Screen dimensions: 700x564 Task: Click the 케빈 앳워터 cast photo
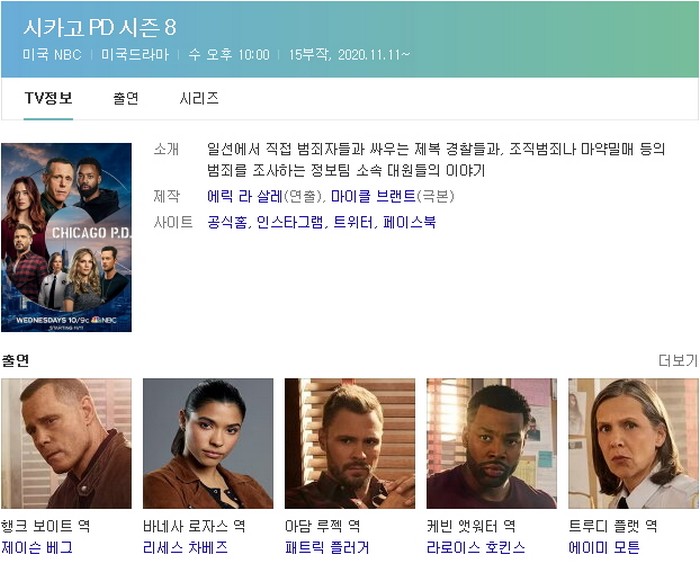tap(492, 443)
